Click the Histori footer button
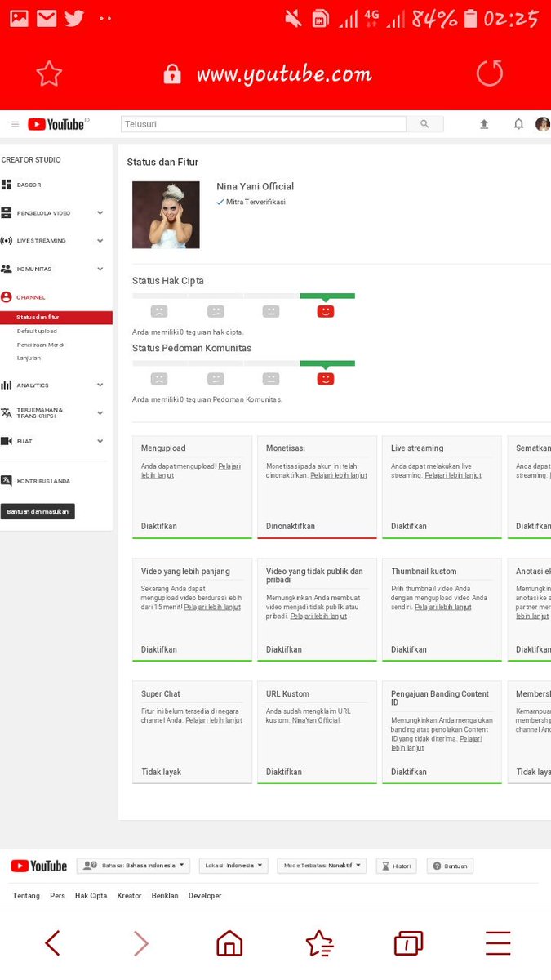The width and height of the screenshot is (551, 980). [397, 866]
